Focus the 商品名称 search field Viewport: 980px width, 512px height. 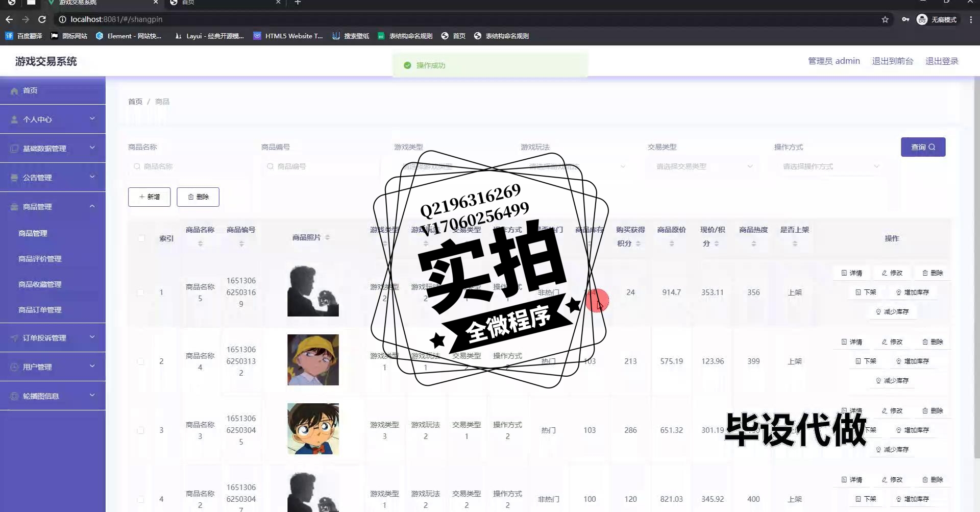tap(189, 166)
